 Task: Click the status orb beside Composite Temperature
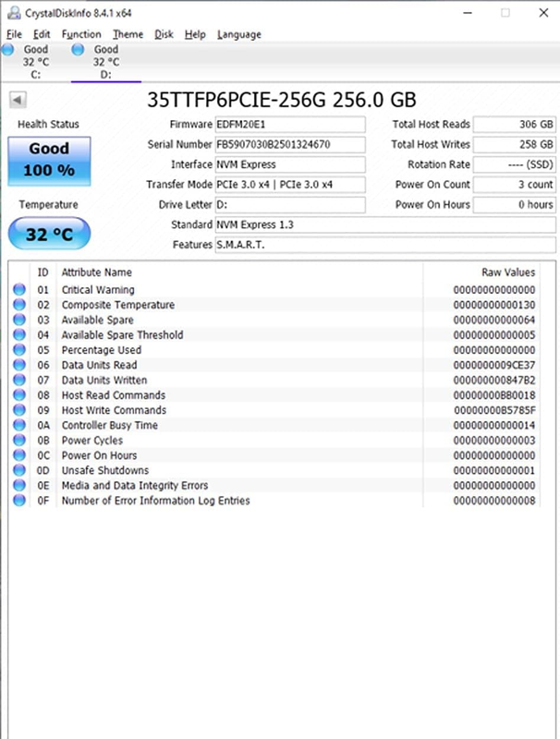19,305
